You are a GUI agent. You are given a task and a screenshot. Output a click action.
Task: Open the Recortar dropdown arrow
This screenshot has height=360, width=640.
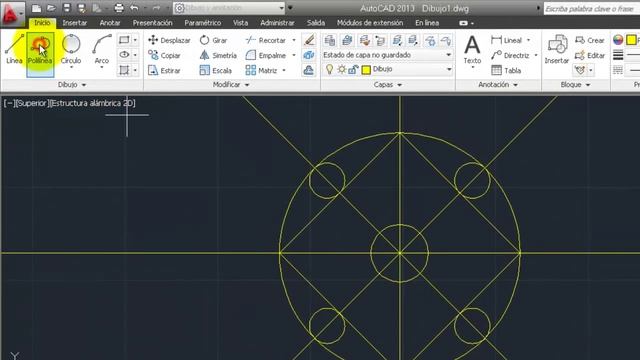(294, 40)
